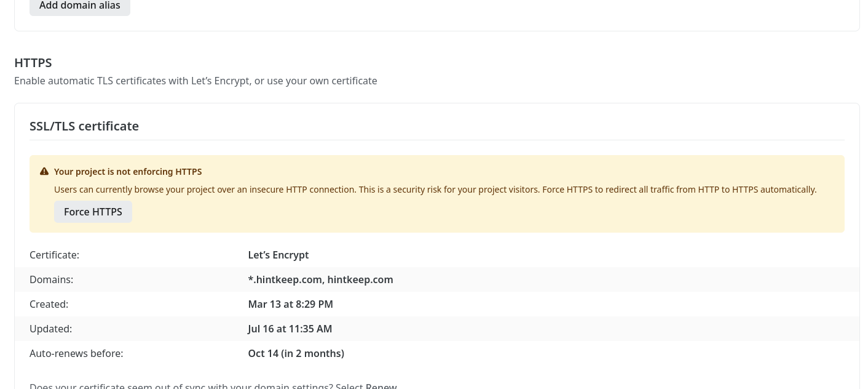This screenshot has width=868, height=389.
Task: Select the HTTPS section heading
Action: [33, 63]
